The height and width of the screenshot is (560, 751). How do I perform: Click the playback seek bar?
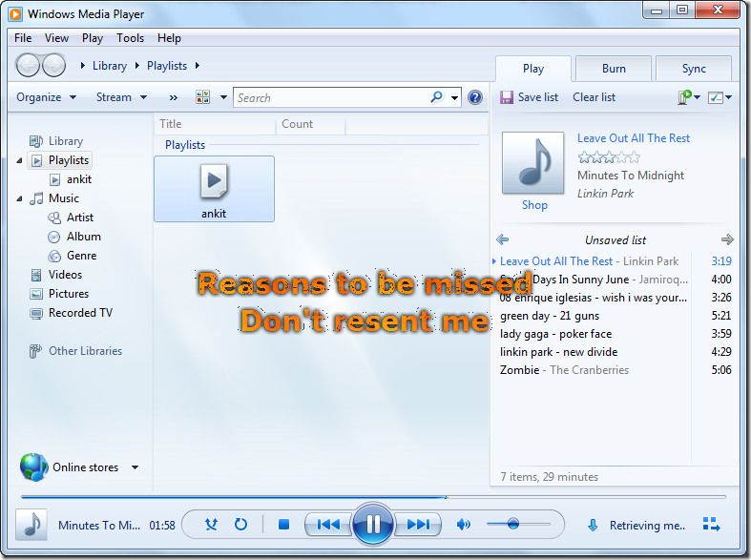point(373,497)
